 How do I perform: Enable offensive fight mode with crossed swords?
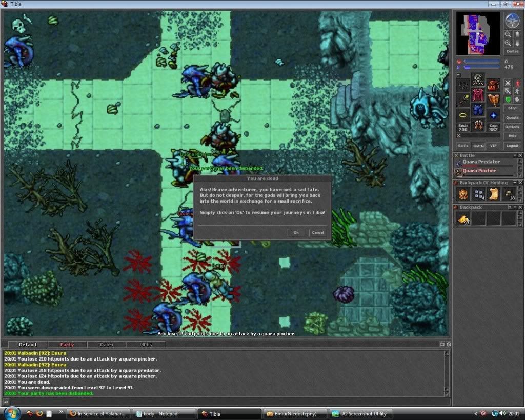point(508,83)
